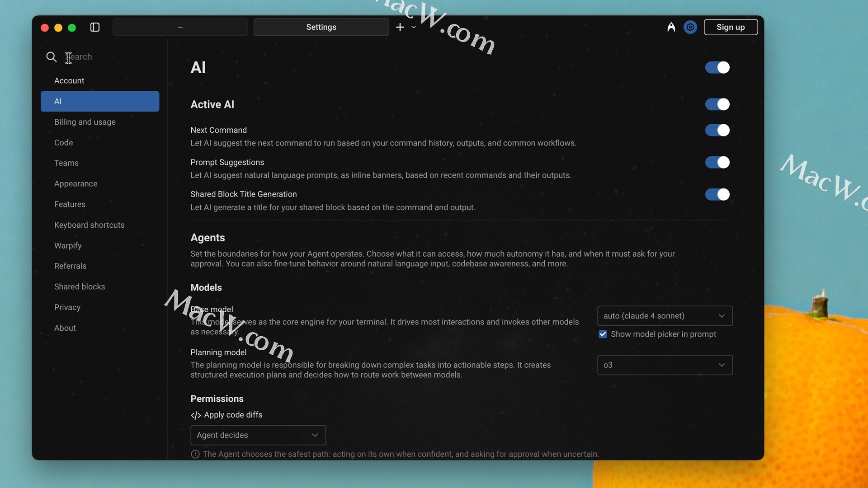This screenshot has width=868, height=488.
Task: Click the Planning model label
Action: point(219,352)
